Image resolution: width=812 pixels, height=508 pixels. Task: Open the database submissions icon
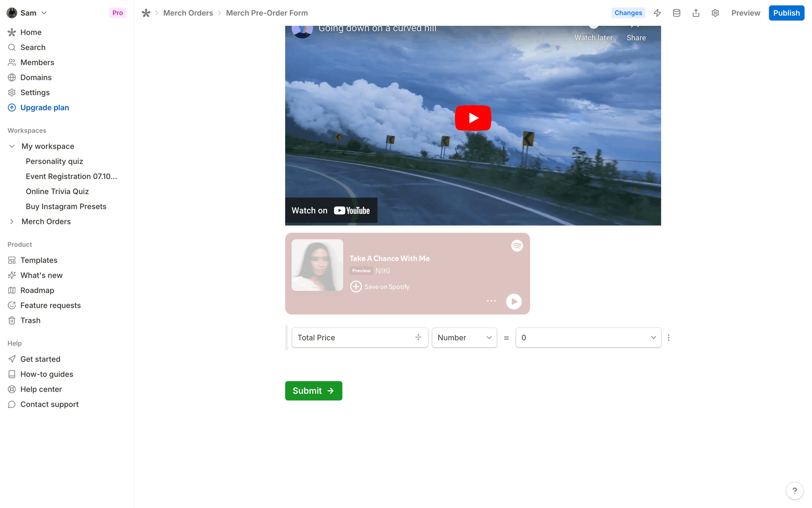[x=677, y=13]
